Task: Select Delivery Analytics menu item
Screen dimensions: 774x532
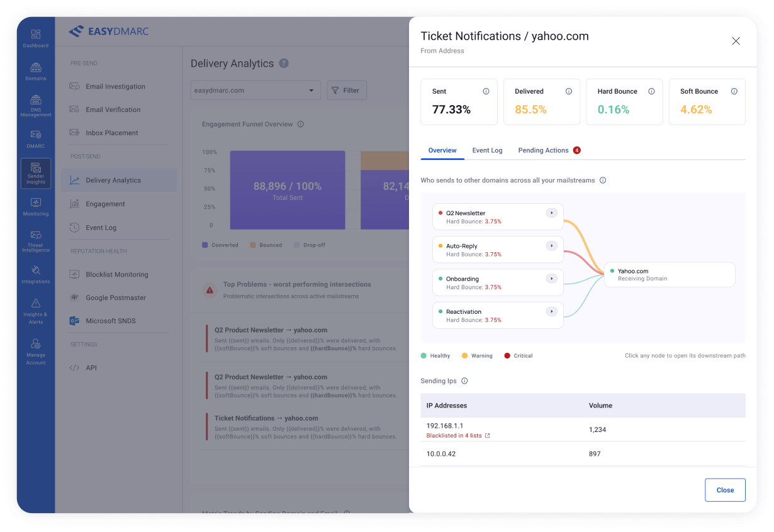Action: (x=119, y=180)
